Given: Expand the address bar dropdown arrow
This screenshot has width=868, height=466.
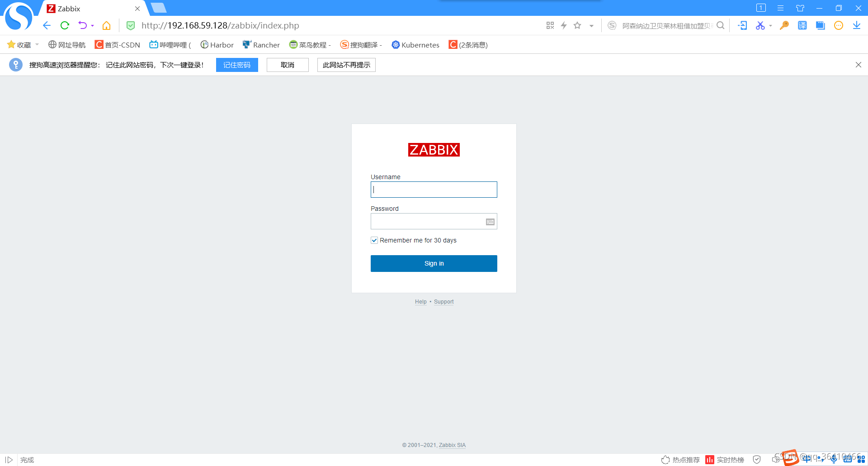Looking at the screenshot, I should (591, 26).
